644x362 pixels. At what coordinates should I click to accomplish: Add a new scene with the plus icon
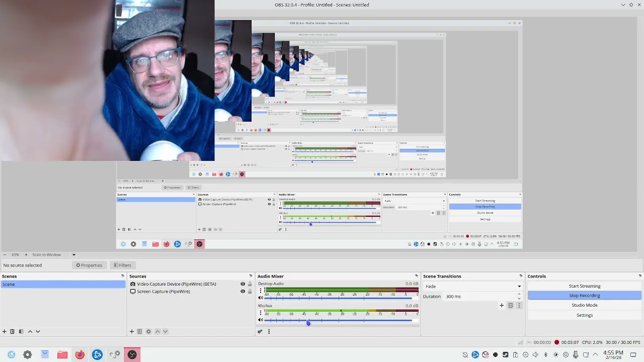[5, 331]
